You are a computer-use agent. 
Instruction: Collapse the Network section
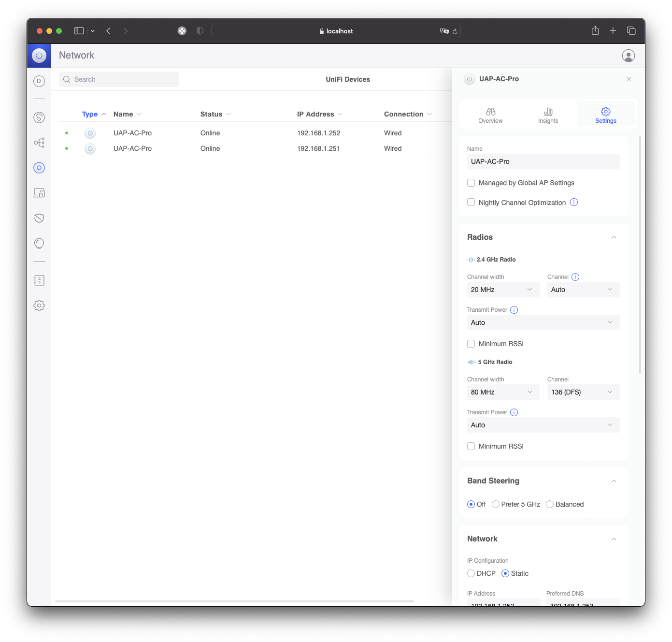tap(614, 539)
